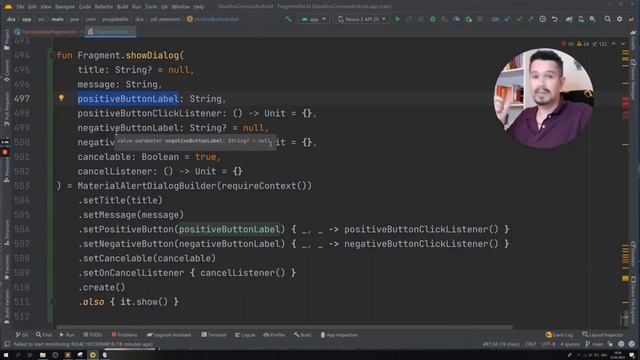The height and width of the screenshot is (360, 640).
Task: Open the Build Variants tool window
Action: coord(6,306)
